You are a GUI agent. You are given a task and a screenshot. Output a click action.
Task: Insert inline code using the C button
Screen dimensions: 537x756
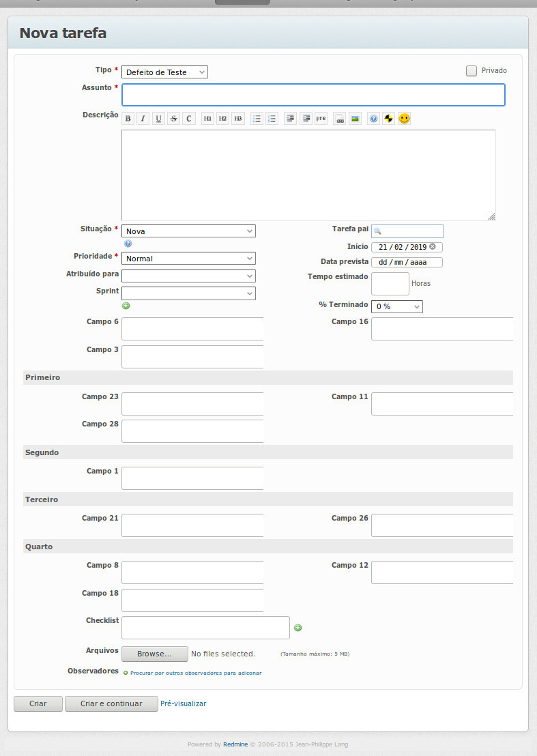(x=189, y=119)
